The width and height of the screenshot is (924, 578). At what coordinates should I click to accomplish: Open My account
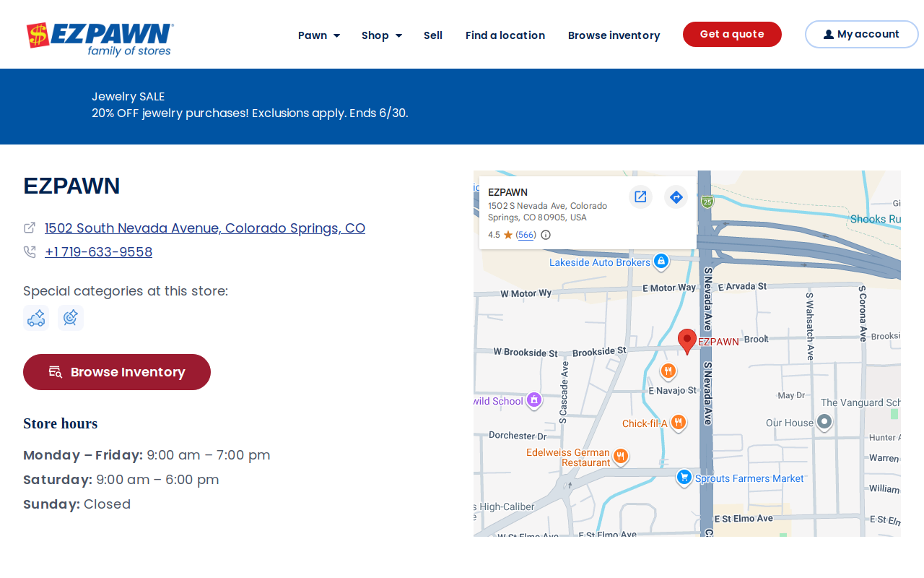(x=862, y=34)
